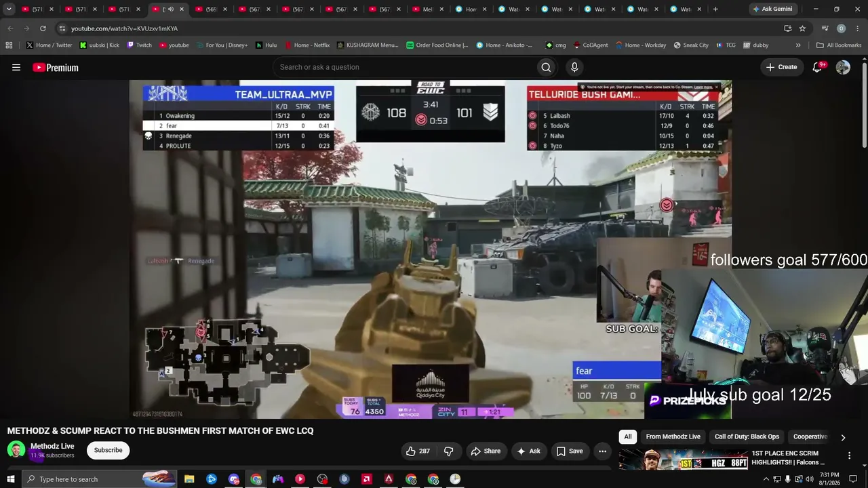Screen dimensions: 868x488
Task: Open Home / Twitter bookmark
Action: coord(50,45)
